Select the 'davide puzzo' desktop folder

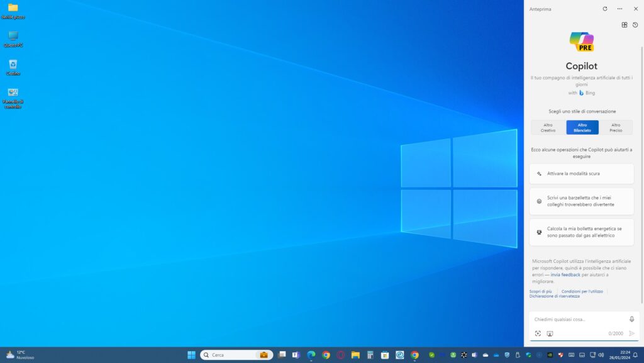[x=13, y=11]
